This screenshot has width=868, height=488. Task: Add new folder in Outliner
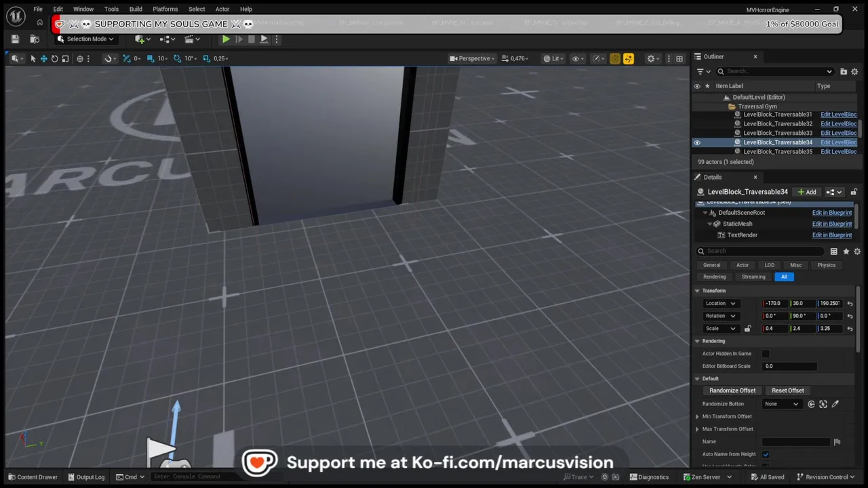(x=844, y=71)
